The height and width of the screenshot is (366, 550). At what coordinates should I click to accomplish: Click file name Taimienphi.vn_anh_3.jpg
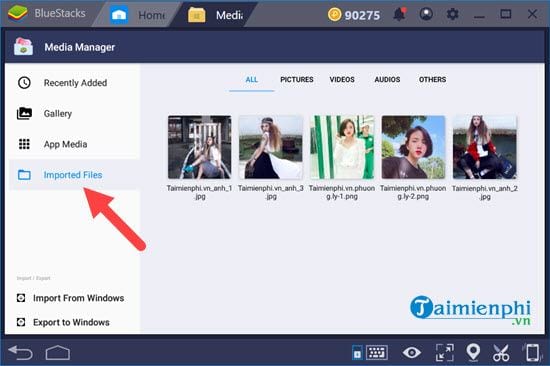coord(271,192)
